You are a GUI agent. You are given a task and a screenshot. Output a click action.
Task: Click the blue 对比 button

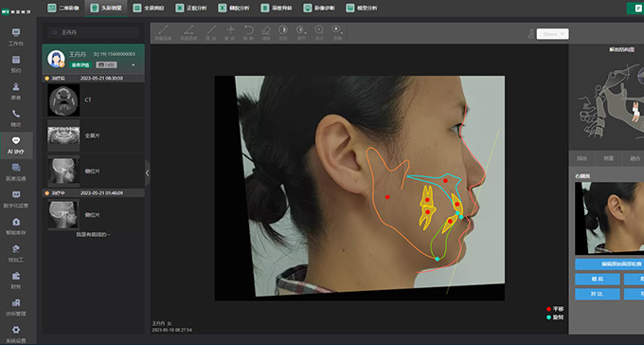(598, 294)
